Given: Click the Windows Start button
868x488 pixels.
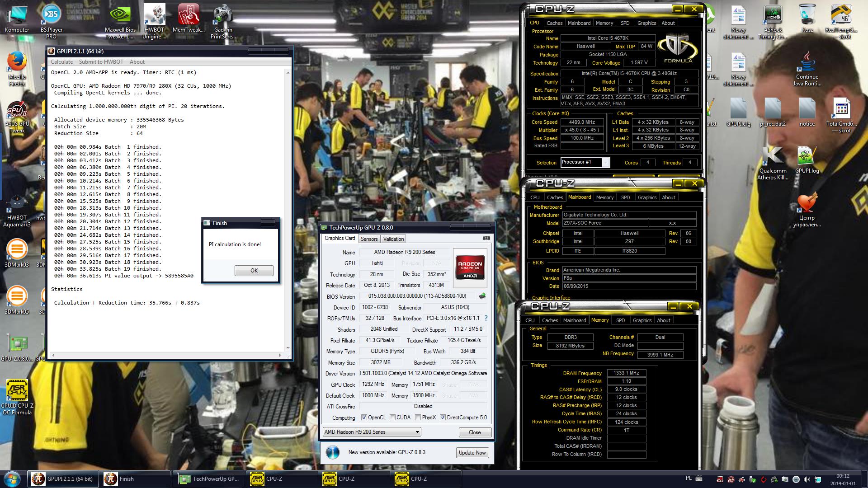Looking at the screenshot, I should tap(12, 479).
